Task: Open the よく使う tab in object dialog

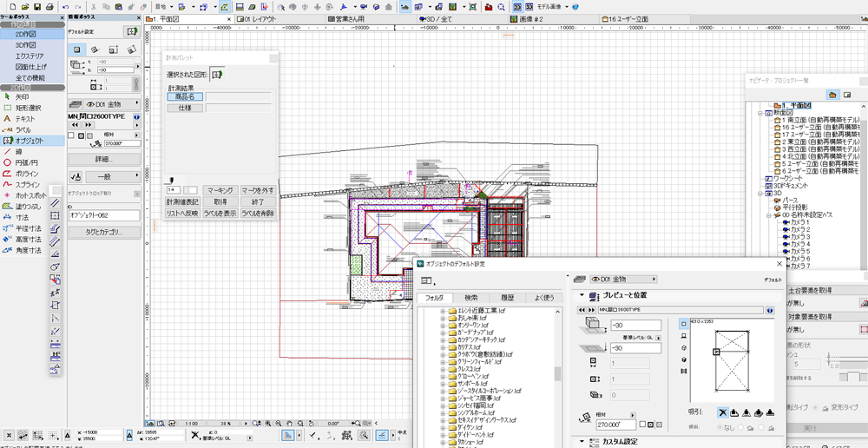Action: click(x=543, y=298)
